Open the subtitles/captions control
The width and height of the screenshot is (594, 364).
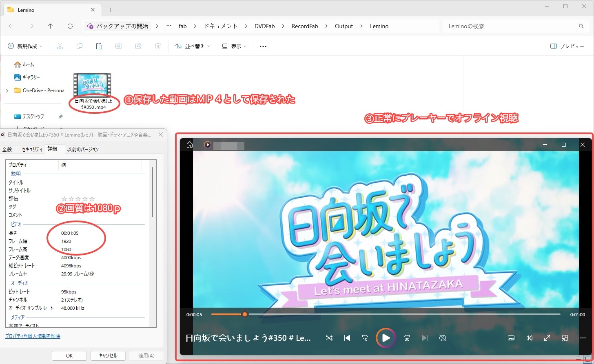[511, 338]
